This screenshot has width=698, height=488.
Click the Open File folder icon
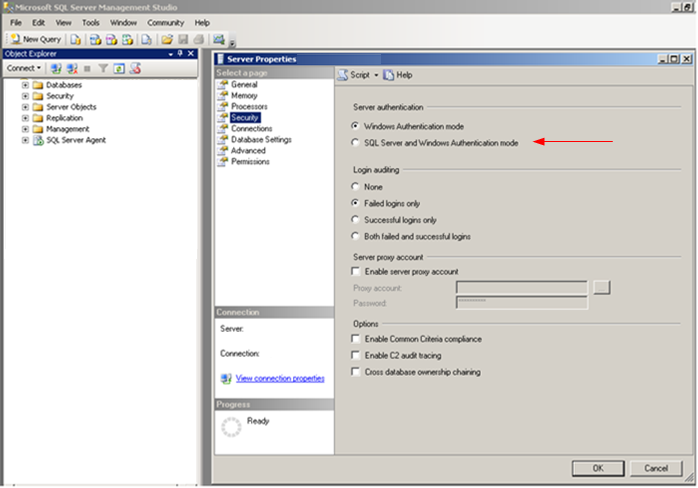pos(167,39)
